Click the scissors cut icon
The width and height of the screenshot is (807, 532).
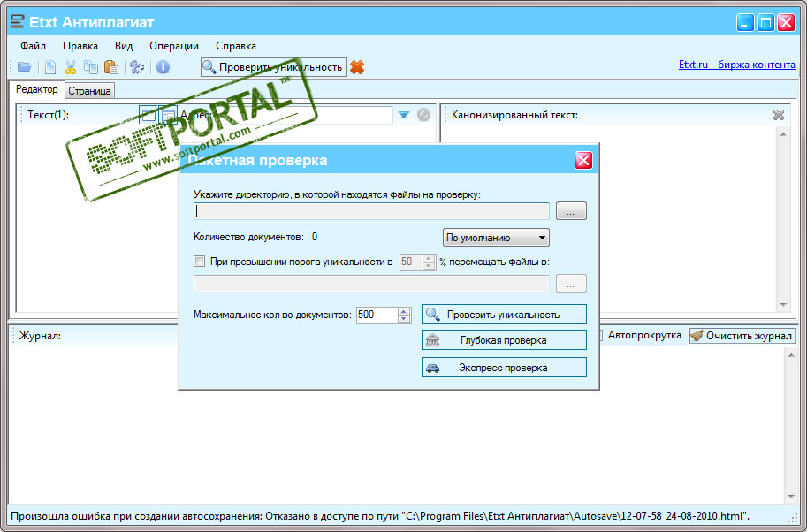click(x=71, y=67)
